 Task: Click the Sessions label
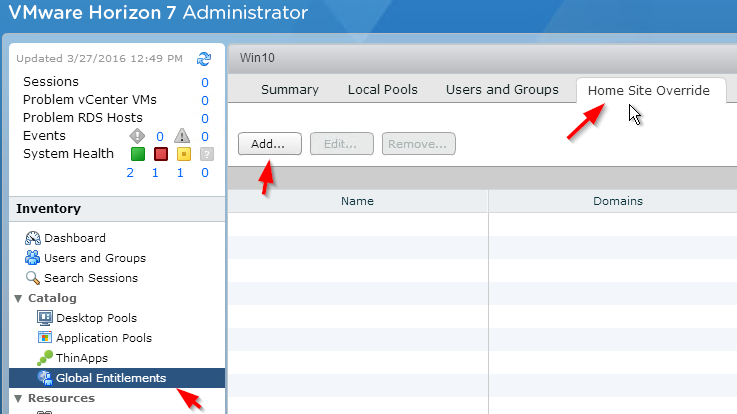(51, 82)
